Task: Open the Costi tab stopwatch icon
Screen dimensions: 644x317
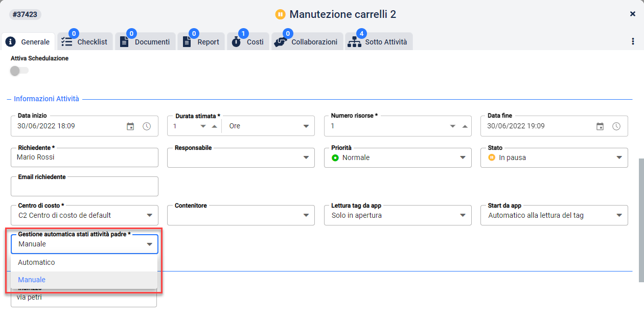Action: click(236, 42)
